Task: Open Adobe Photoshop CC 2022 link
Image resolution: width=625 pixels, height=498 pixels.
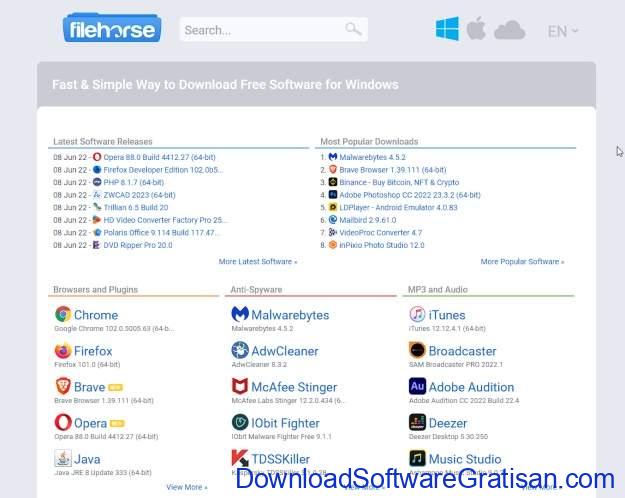Action: pyautogui.click(x=410, y=195)
